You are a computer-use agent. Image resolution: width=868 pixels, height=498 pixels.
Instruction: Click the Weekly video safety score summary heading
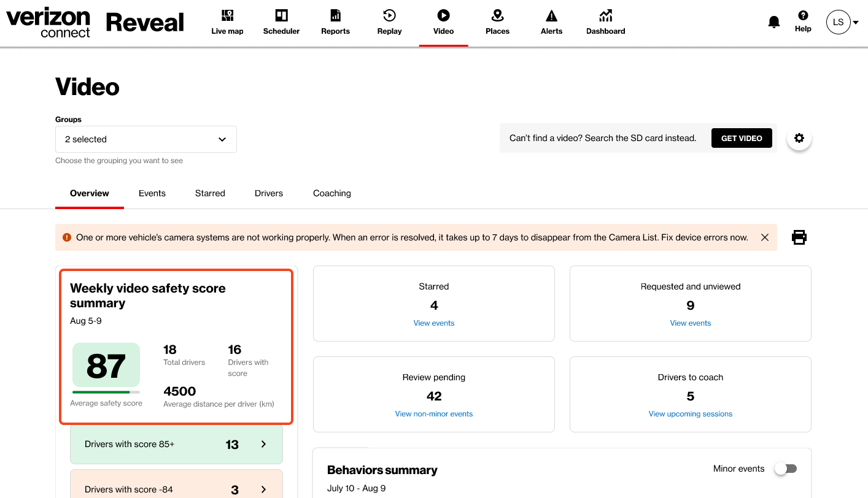click(148, 296)
